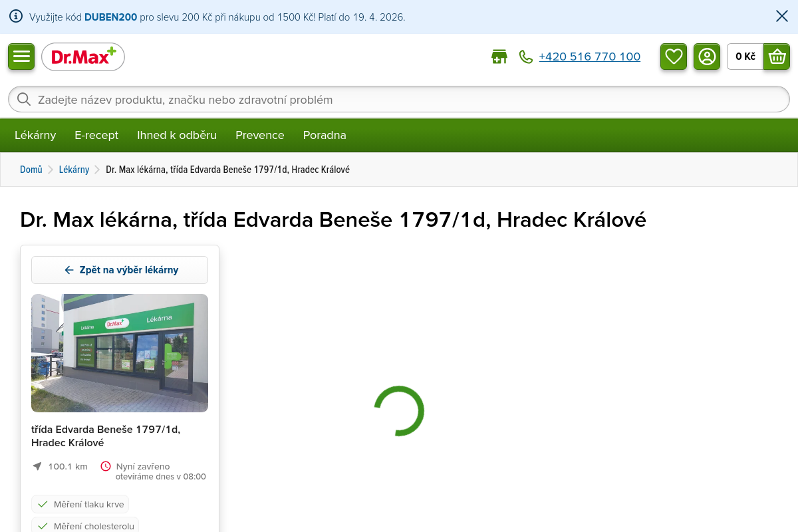Open the E-recept menu item

tap(96, 135)
